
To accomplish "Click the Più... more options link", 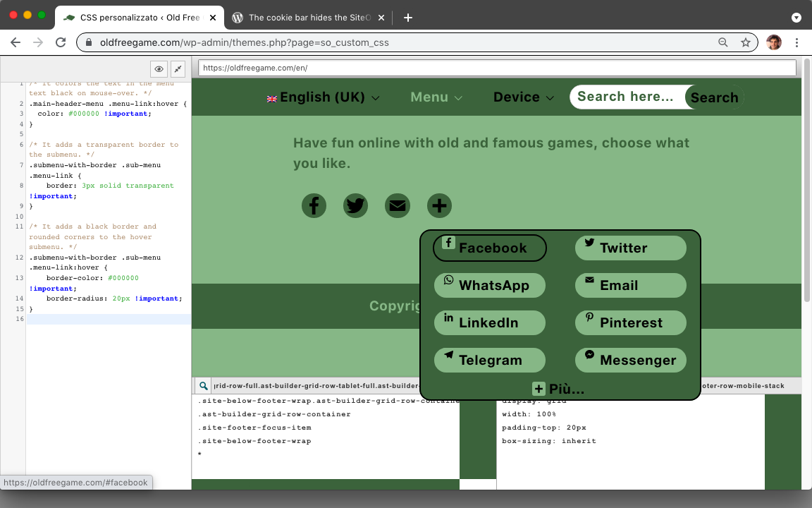I will 559,389.
